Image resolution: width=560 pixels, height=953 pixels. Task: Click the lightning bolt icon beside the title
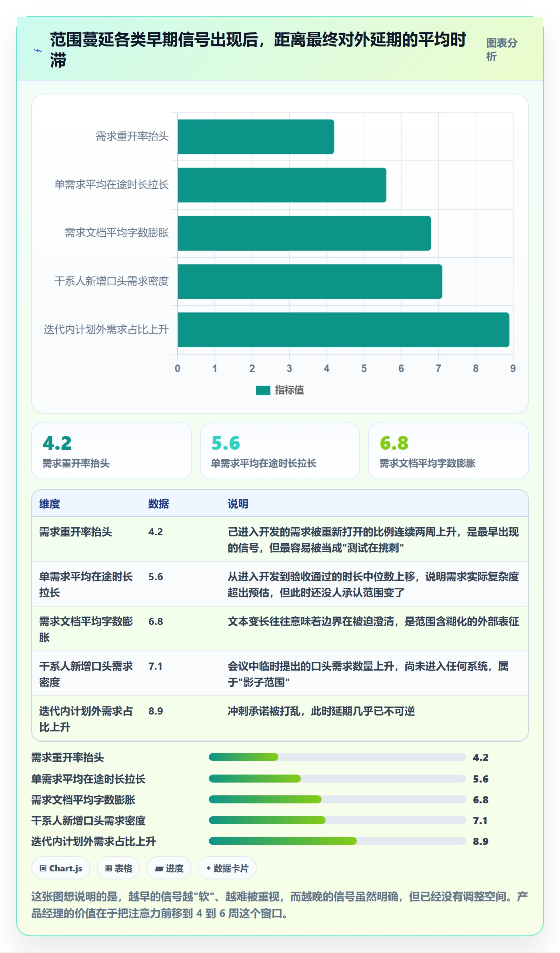[x=38, y=50]
